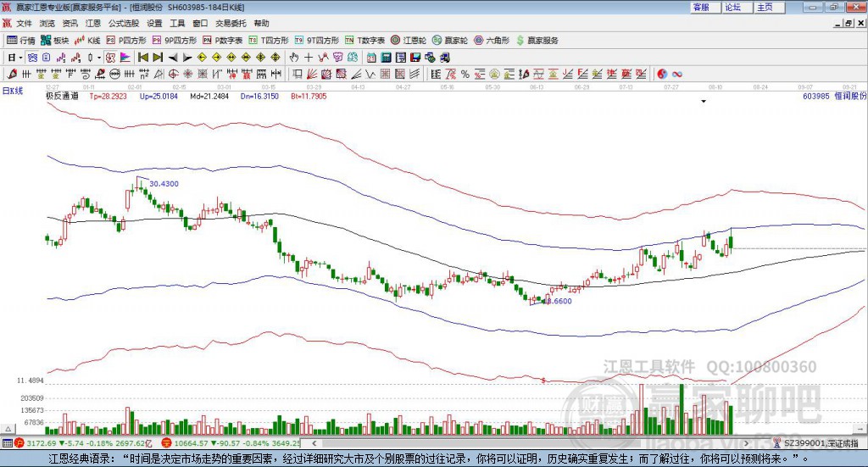This screenshot has width=868, height=467.
Task: Click volume pane up-triangle expander
Action: coord(8,429)
